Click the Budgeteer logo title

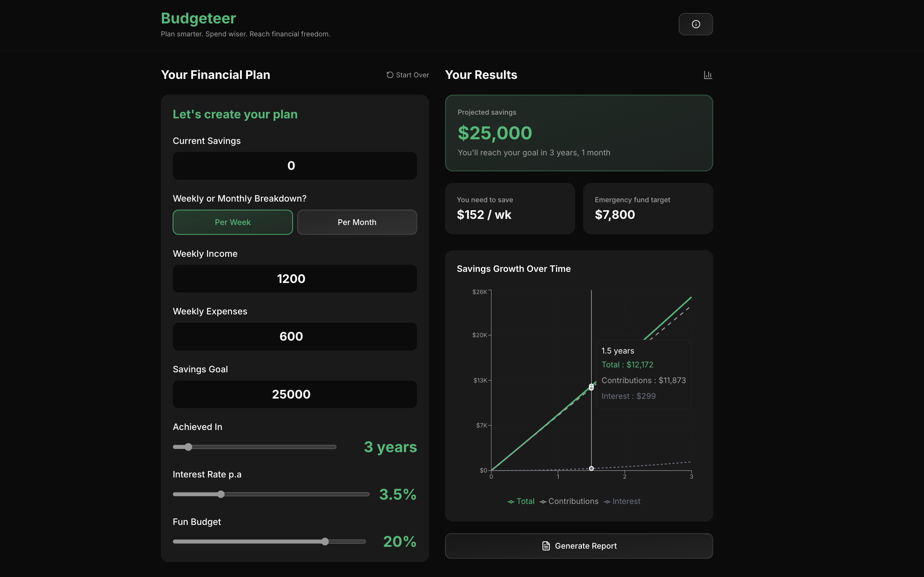(198, 18)
